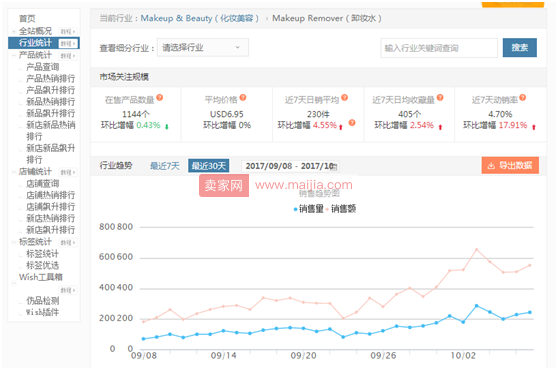Viewport: 558px width, 370px height.
Task: Click tutorial badge under Wish工具箱
Action: point(68,290)
